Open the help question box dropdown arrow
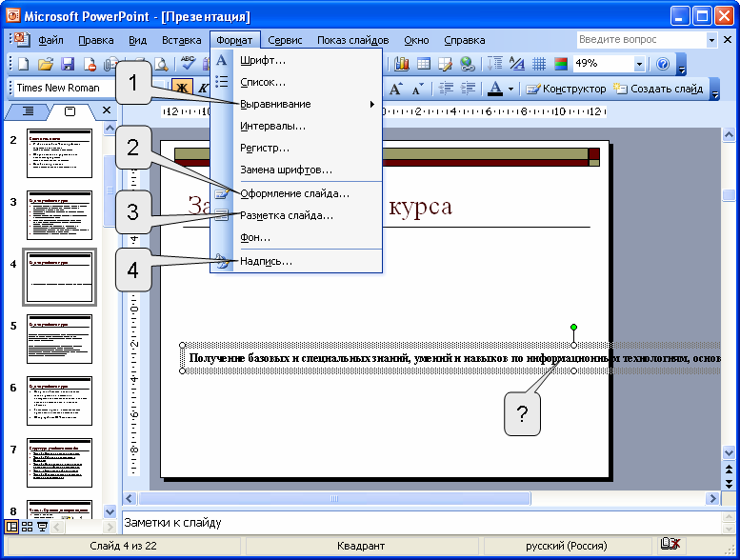The image size is (740, 560). (711, 40)
